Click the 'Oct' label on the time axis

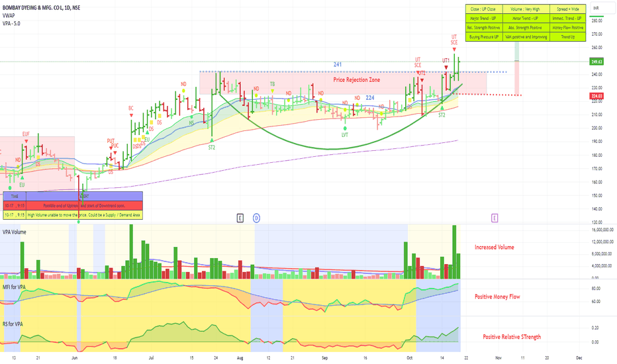click(410, 358)
